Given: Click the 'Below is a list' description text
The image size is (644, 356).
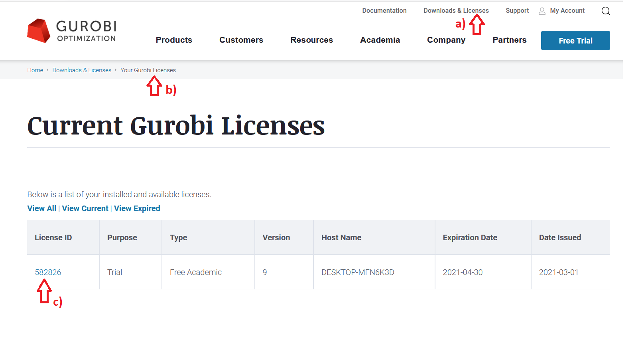Looking at the screenshot, I should [x=119, y=194].
